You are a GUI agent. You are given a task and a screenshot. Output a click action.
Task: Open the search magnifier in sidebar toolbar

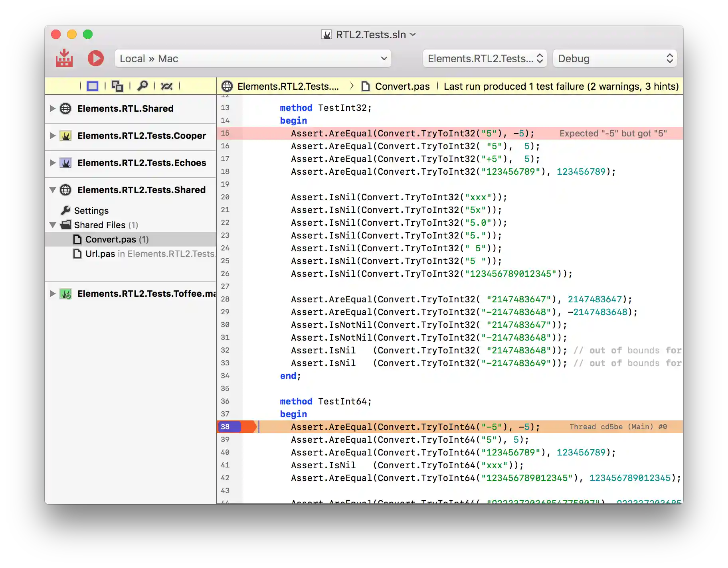coord(142,86)
